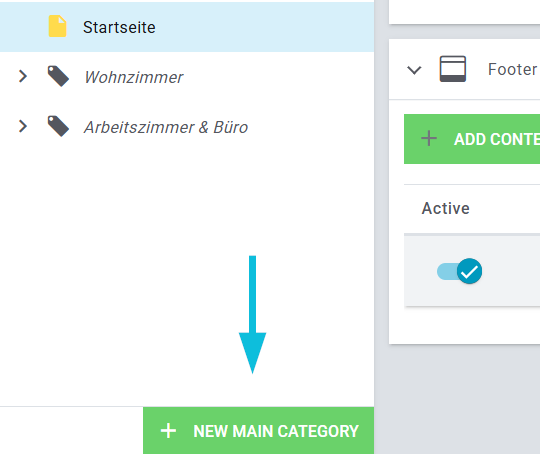Image resolution: width=540 pixels, height=454 pixels.
Task: Click the yellow page icon beside Startseite
Action: [x=57, y=26]
